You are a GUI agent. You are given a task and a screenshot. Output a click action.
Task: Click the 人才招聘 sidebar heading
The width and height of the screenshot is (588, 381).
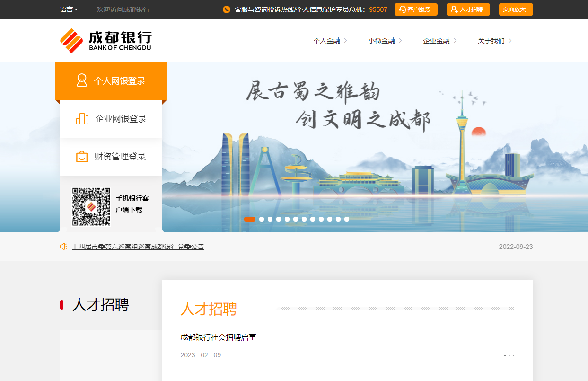tap(100, 305)
